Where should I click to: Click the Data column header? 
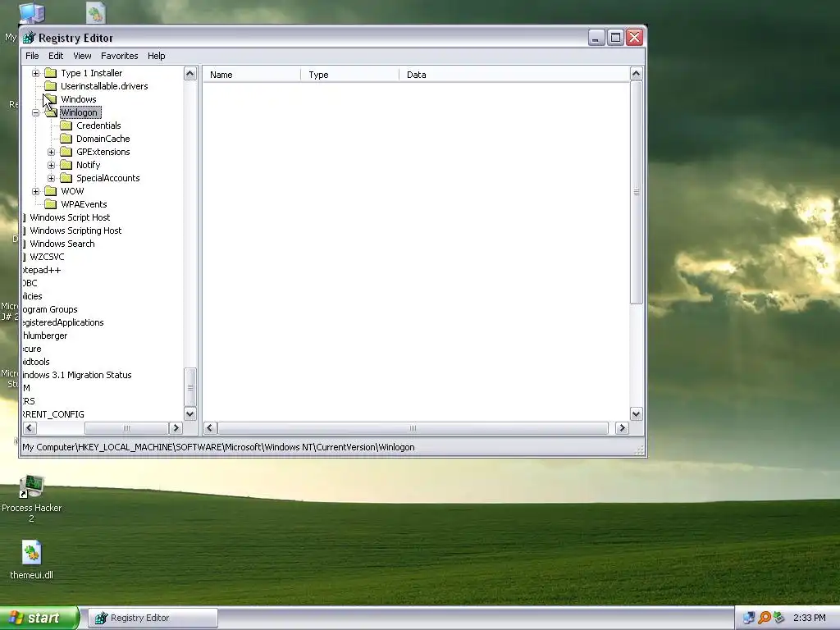click(514, 75)
